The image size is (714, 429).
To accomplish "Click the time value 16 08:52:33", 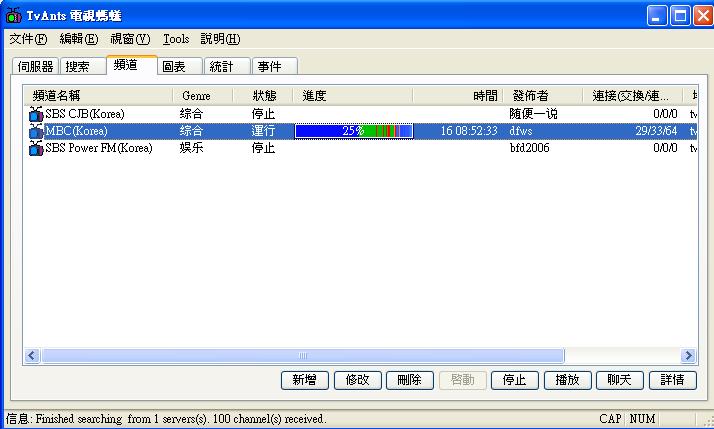I will coord(469,131).
